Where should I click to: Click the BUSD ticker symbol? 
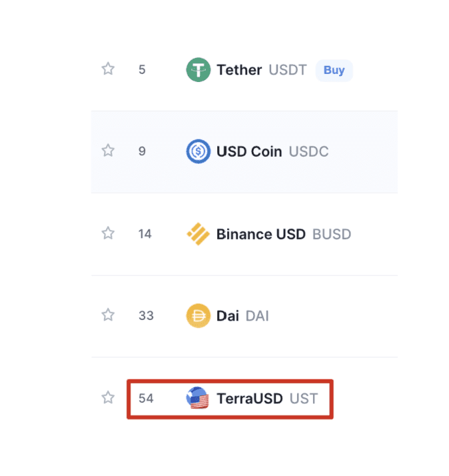point(331,234)
